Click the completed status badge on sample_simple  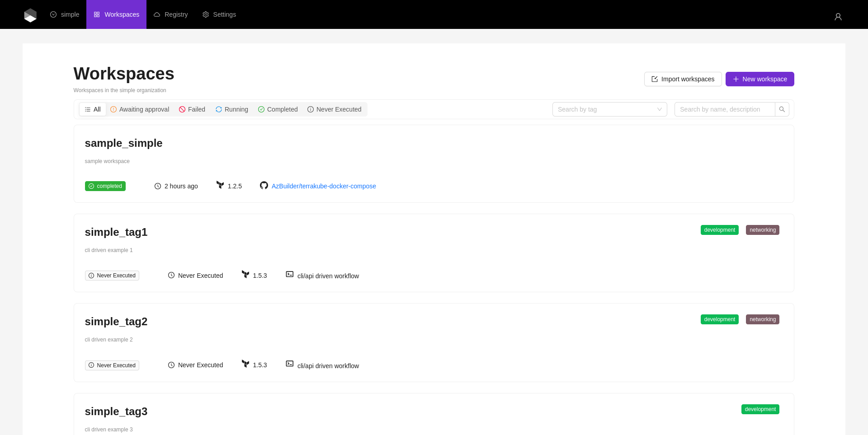click(105, 186)
